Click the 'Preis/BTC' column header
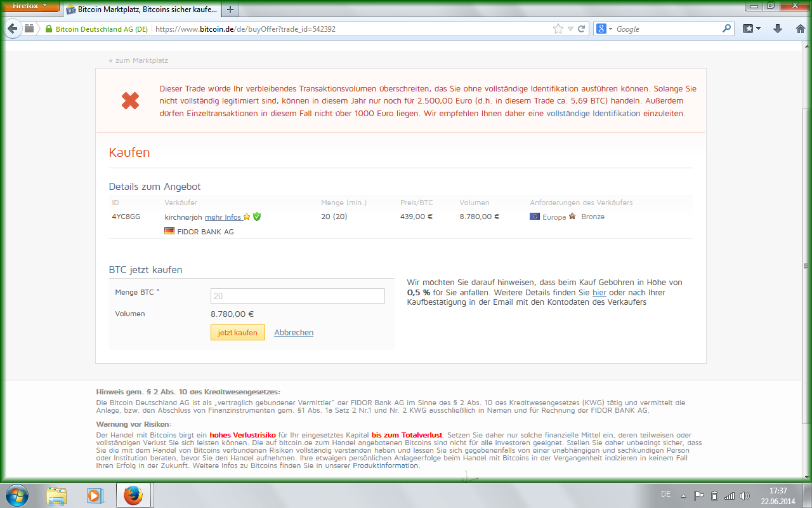The image size is (812, 508). [417, 203]
